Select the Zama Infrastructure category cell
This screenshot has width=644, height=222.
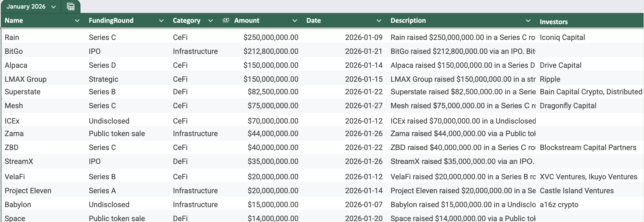tap(195, 133)
